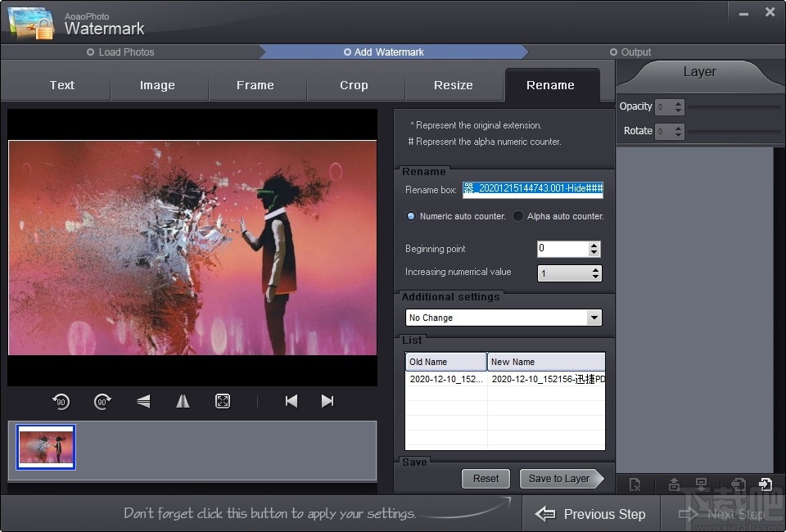
Task: Flip the photo vertically
Action: tap(143, 401)
